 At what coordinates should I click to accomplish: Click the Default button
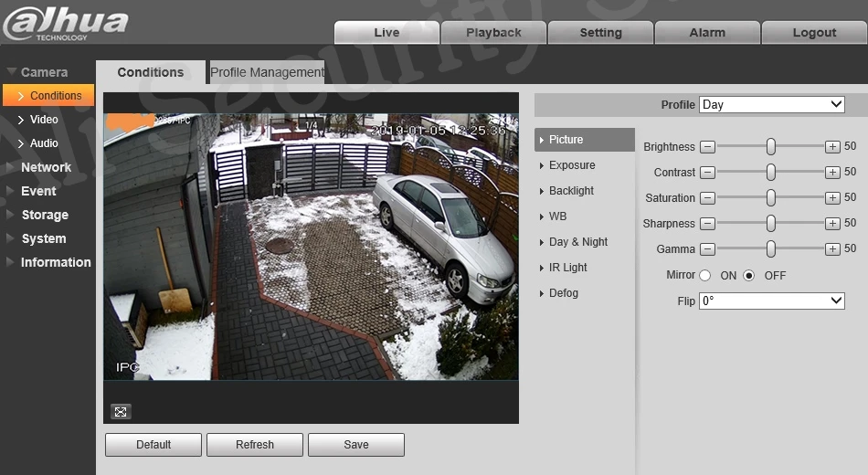point(153,445)
